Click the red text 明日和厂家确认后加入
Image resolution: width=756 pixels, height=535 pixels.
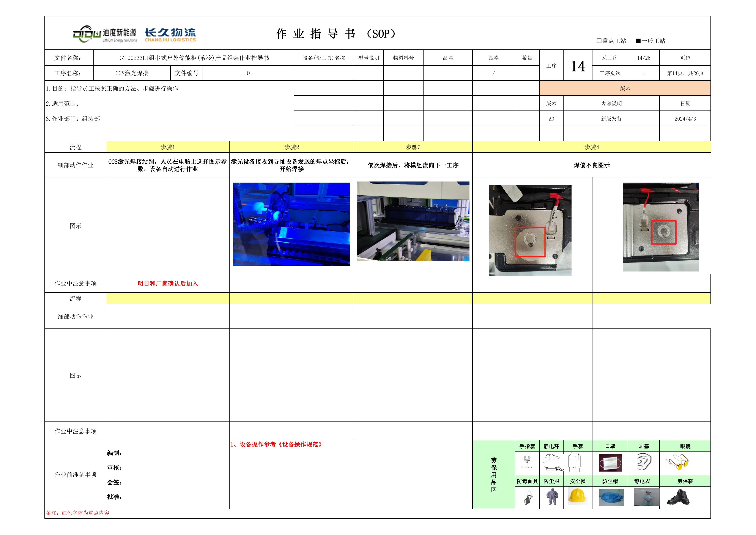point(168,284)
